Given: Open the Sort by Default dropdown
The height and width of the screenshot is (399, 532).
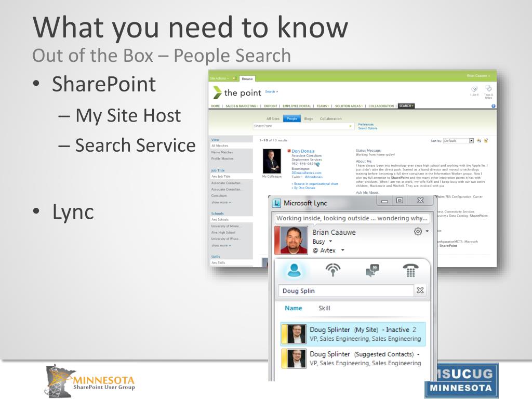Looking at the screenshot, I should point(458,140).
